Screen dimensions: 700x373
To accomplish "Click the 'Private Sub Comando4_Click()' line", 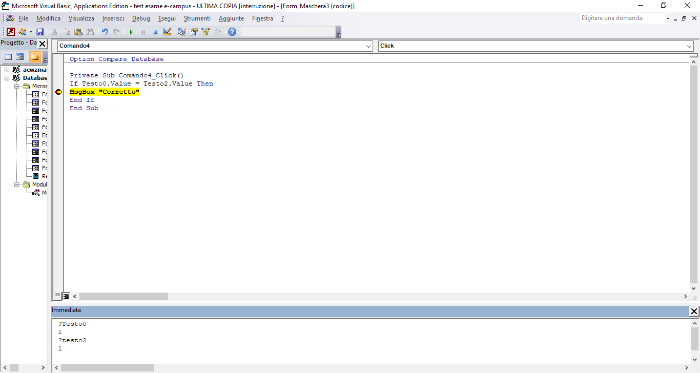I will coord(126,75).
